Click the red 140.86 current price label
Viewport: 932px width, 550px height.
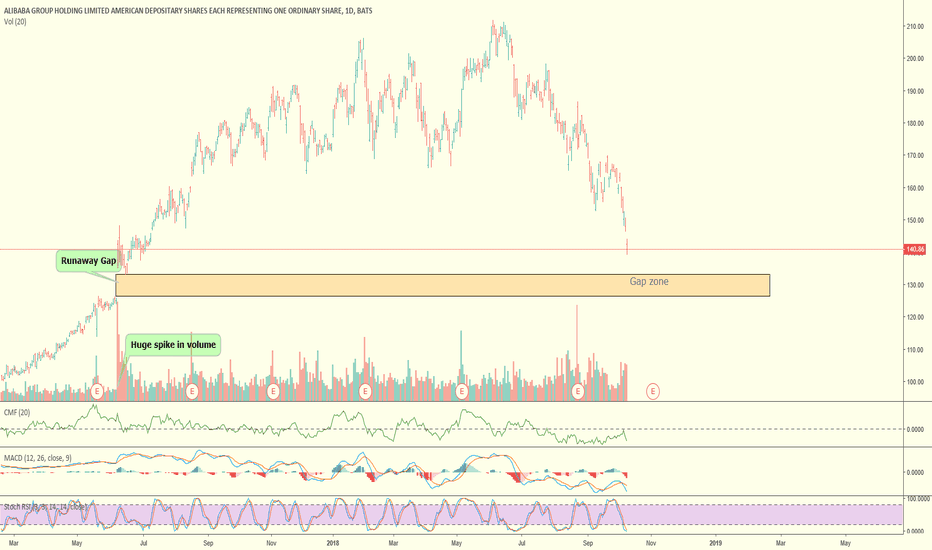(915, 250)
